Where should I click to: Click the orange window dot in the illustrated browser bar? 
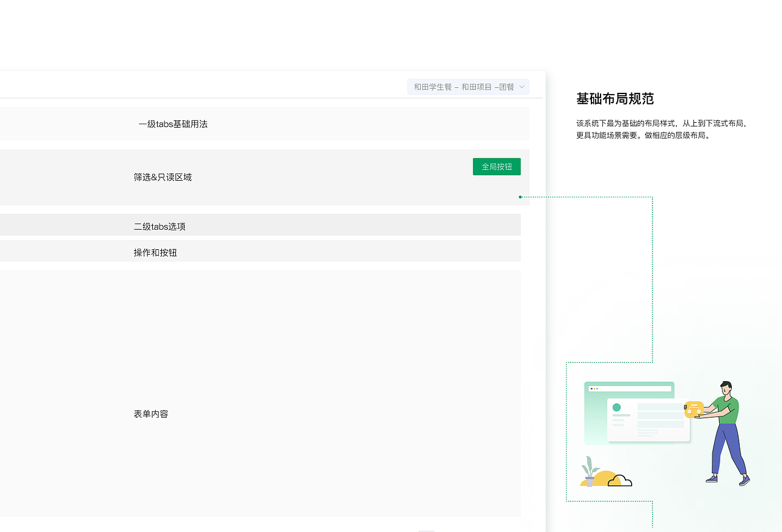594,388
